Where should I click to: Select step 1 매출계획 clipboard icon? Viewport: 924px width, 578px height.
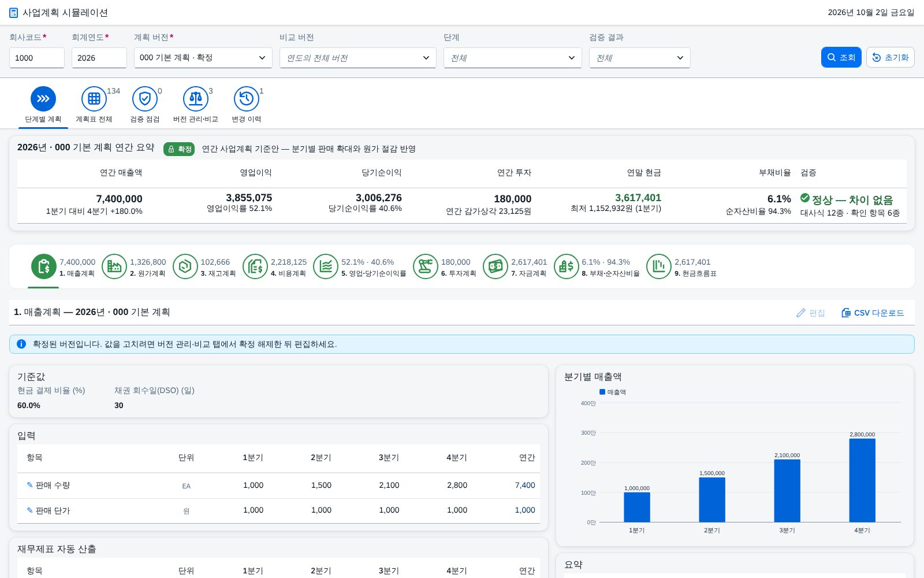click(x=44, y=266)
